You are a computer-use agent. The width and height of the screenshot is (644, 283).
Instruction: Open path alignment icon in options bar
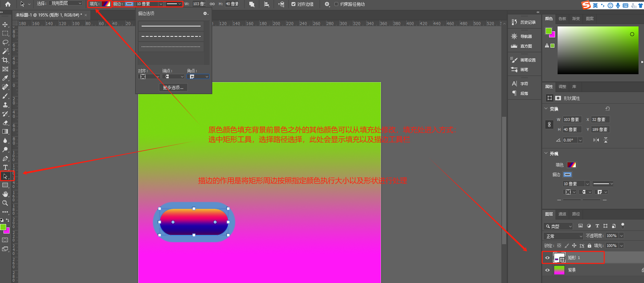click(x=266, y=4)
